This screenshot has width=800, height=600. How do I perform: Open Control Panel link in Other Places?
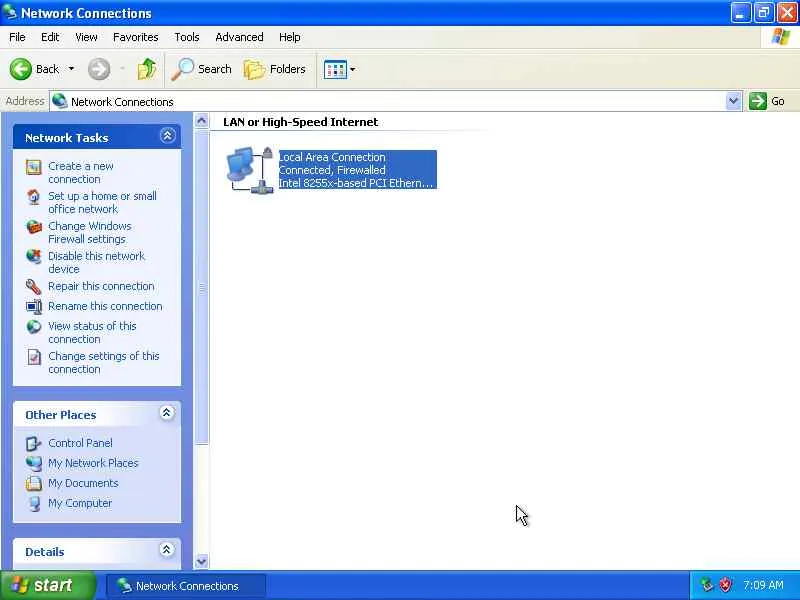pos(80,443)
